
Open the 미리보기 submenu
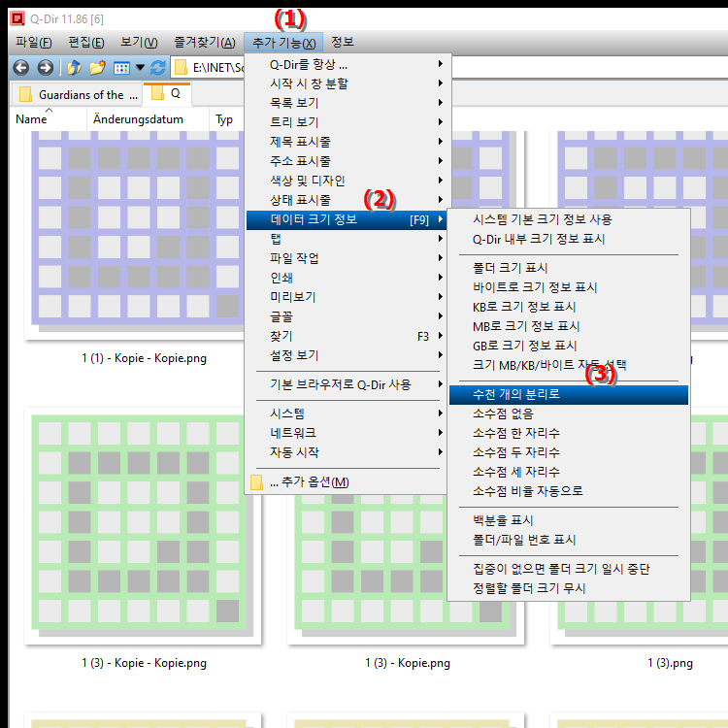[346, 297]
